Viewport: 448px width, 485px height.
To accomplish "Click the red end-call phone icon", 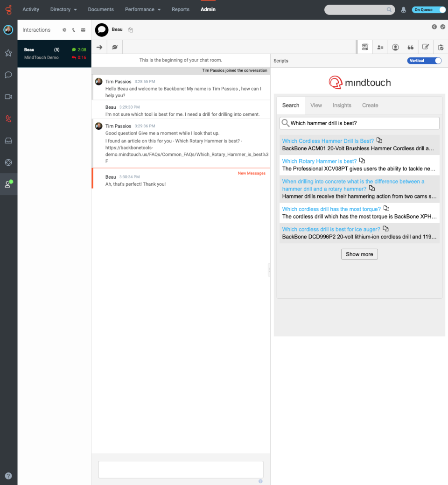I will 8,119.
